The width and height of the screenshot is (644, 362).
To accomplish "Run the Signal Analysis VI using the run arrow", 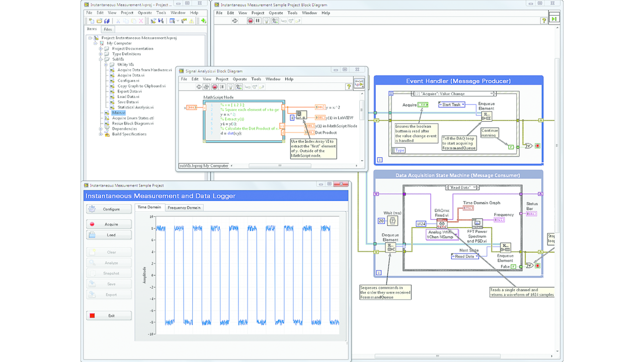I will pyautogui.click(x=199, y=86).
